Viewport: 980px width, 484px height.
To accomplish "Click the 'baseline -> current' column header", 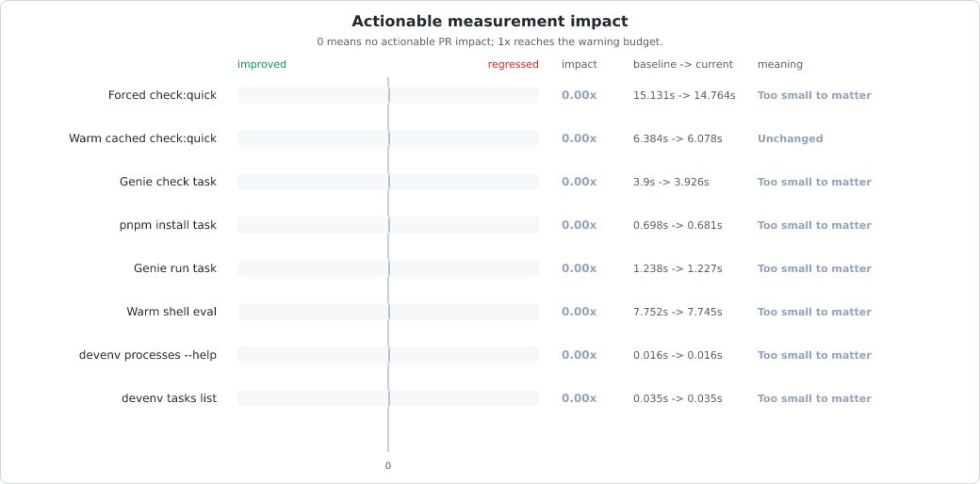I will coord(683,64).
